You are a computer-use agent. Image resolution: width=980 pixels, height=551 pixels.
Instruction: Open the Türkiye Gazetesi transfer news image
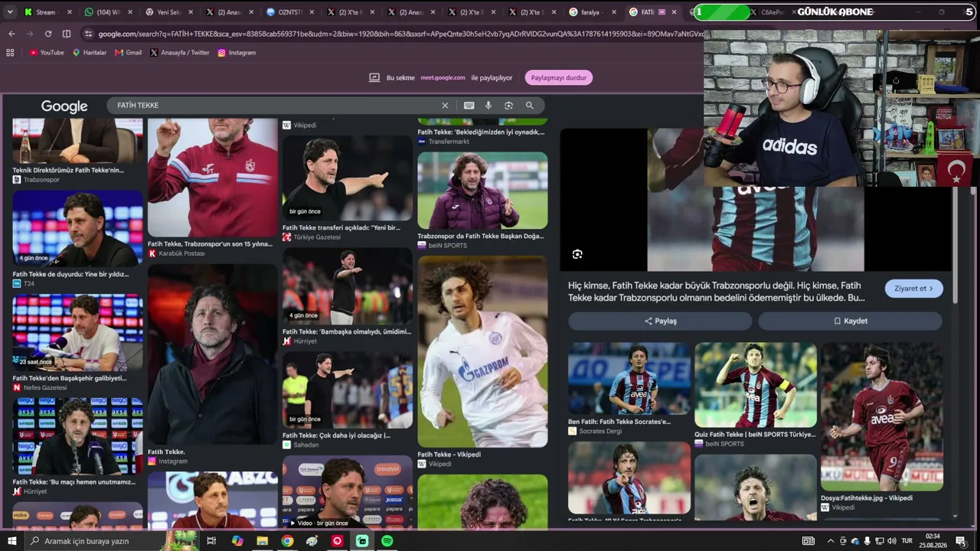348,178
